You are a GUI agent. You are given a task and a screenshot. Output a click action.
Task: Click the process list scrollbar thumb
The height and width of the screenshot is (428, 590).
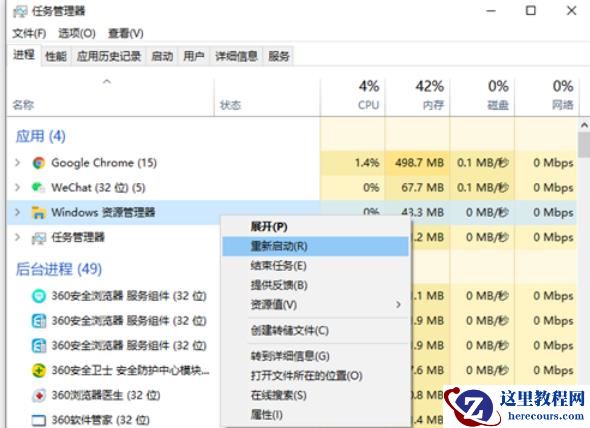click(x=584, y=145)
